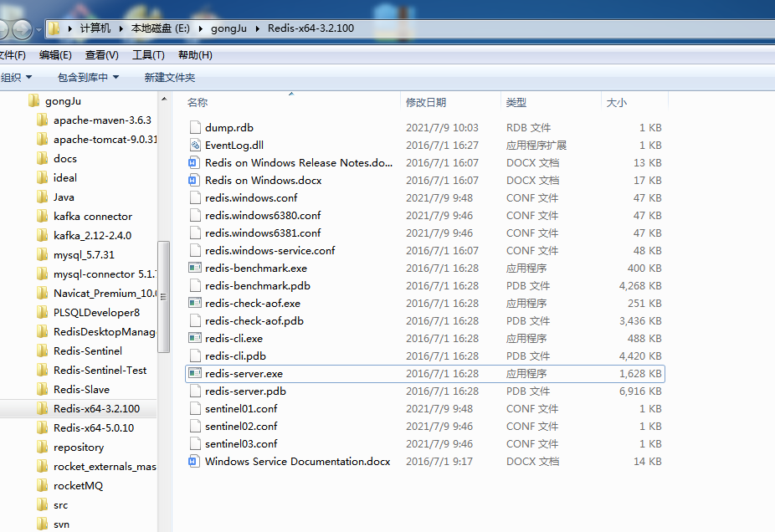Open the 包含到库中 dropdown
775x532 pixels.
tap(88, 78)
